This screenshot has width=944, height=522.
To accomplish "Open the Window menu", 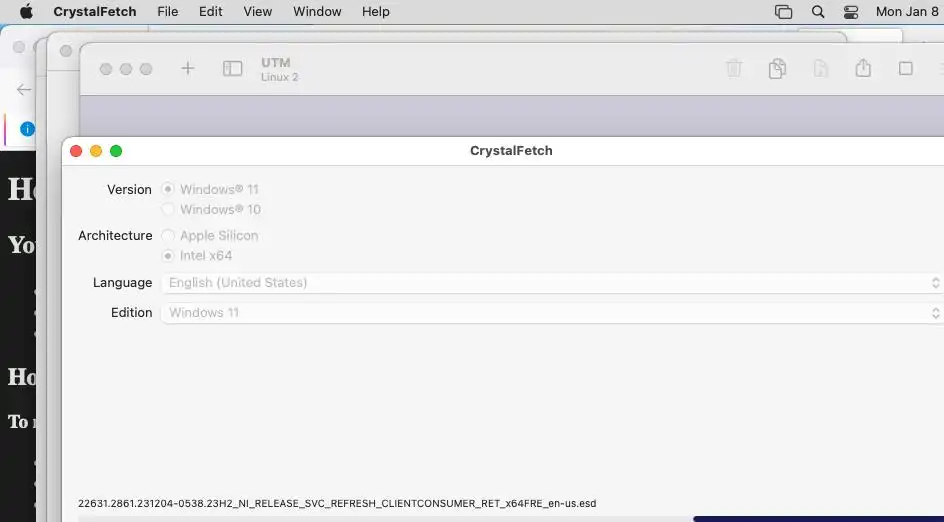I will point(317,11).
